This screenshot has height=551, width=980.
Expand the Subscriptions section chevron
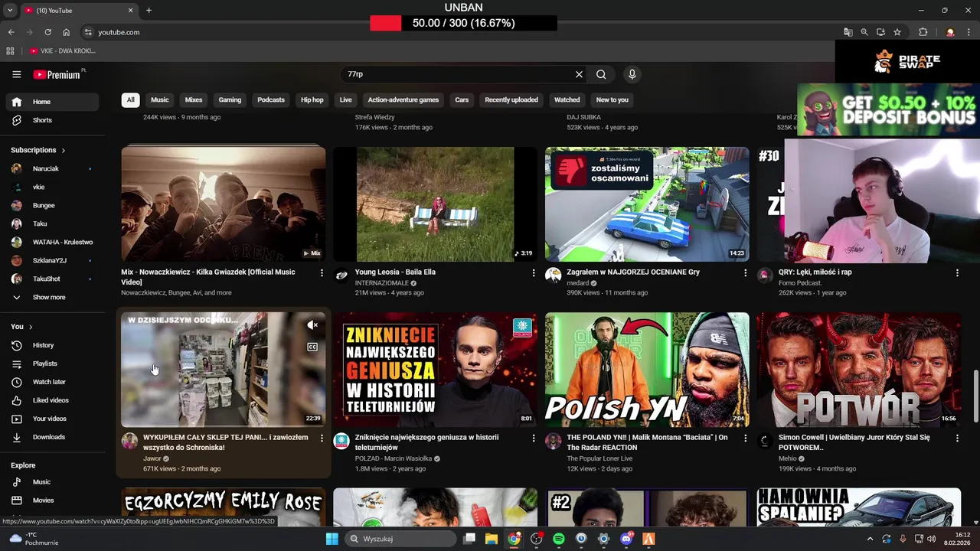coord(63,151)
